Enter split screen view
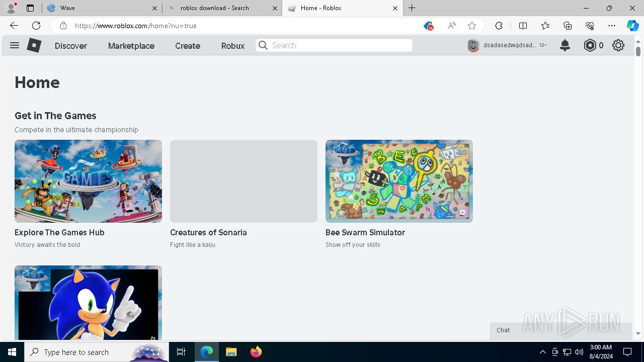 click(523, 26)
